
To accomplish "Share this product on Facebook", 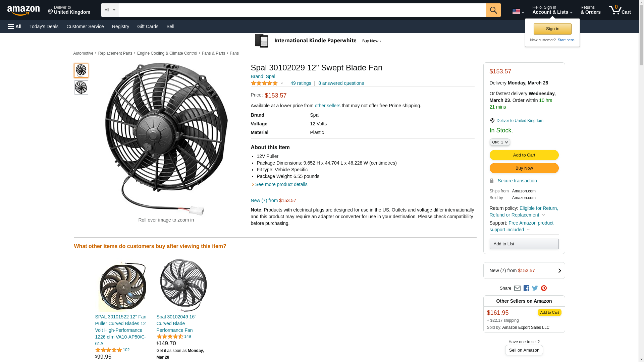I will pos(526,288).
